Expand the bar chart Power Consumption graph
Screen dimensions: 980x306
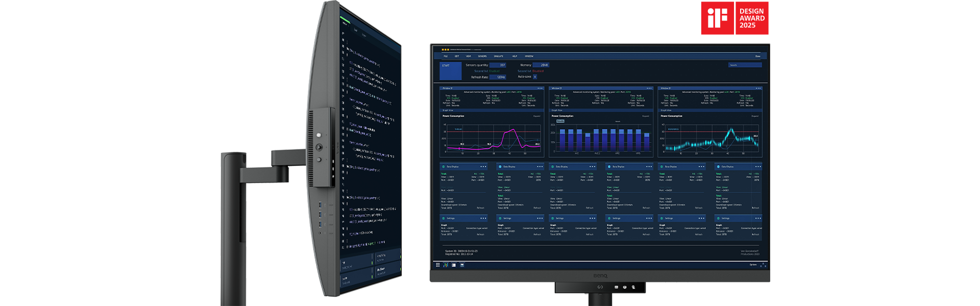(x=646, y=116)
